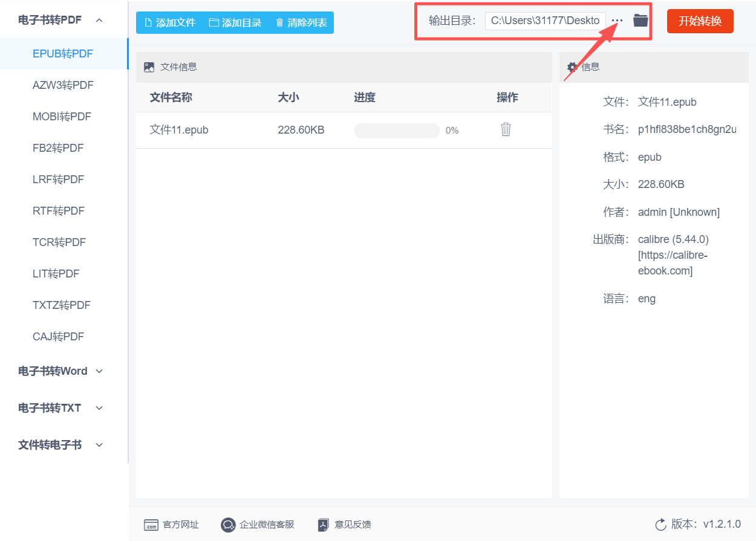Screen dimensions: 756x541
Task: Click 添加目录 to add a folder
Action: click(235, 23)
